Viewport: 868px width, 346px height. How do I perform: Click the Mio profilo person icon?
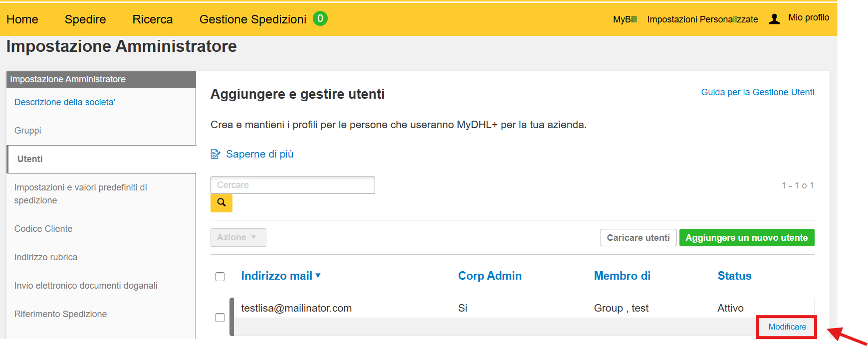[x=774, y=19]
